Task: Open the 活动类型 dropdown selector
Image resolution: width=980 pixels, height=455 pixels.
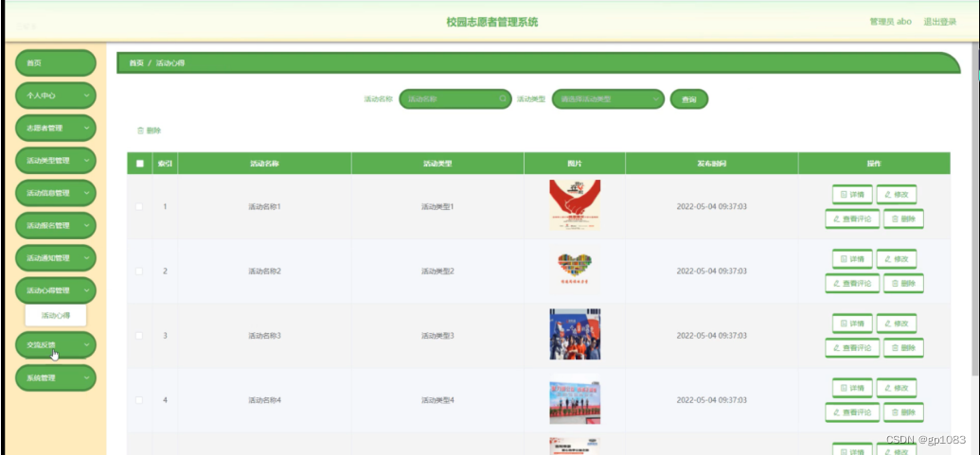Action: [608, 98]
